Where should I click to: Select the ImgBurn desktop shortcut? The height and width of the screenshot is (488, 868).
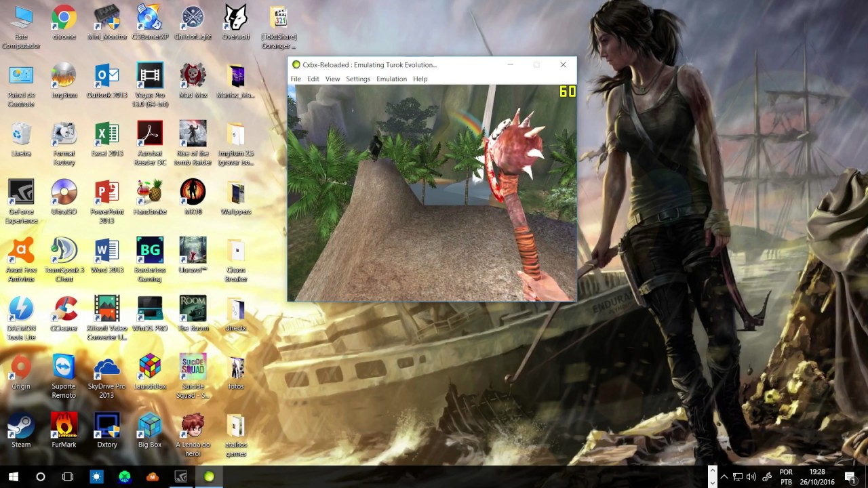(x=64, y=81)
